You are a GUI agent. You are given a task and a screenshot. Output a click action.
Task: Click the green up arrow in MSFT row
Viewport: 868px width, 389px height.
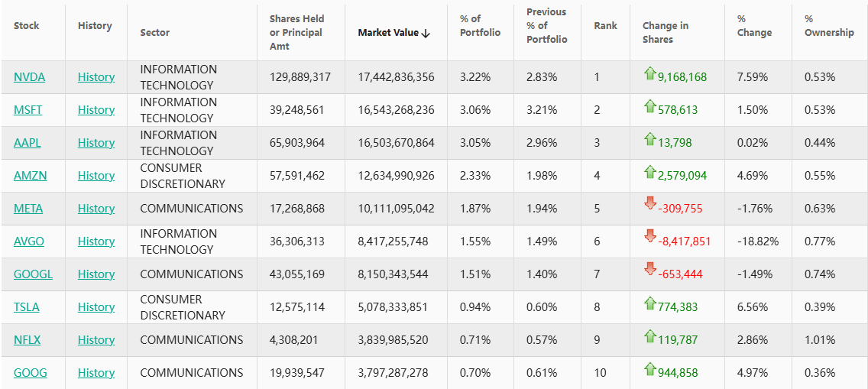point(650,106)
